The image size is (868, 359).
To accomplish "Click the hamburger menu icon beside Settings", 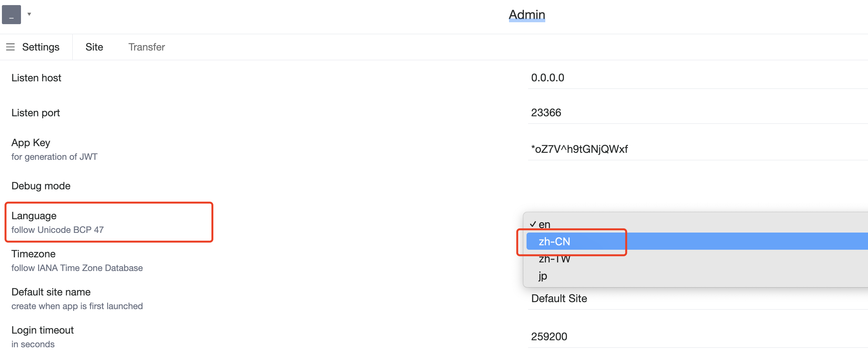I will [x=10, y=47].
